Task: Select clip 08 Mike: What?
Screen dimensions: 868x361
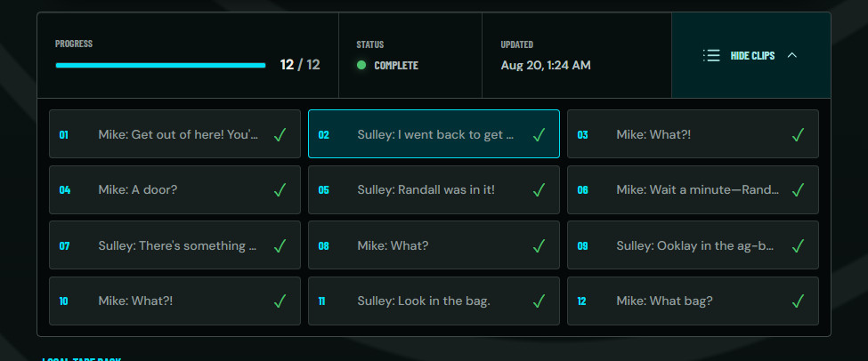Action: (x=434, y=245)
